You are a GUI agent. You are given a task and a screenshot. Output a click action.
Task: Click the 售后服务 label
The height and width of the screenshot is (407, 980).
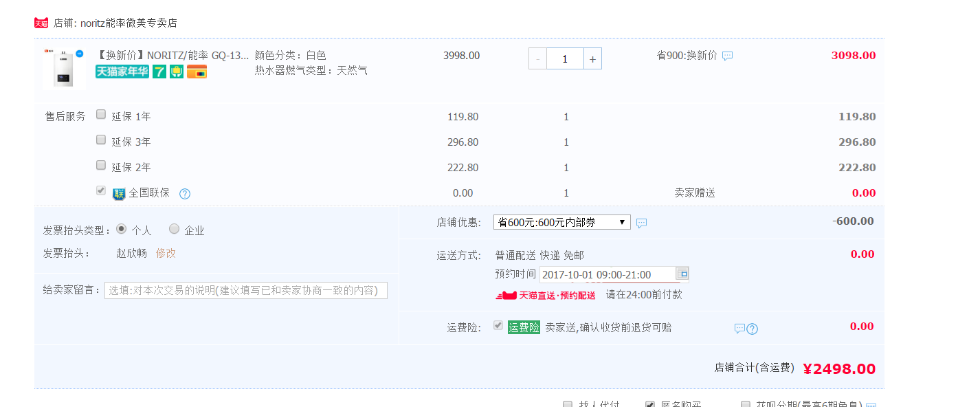(65, 117)
